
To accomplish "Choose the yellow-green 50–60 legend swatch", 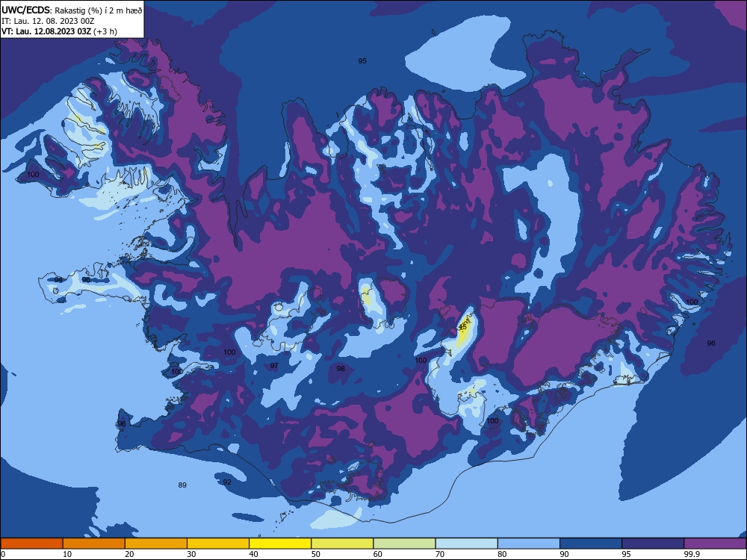I will [342, 544].
